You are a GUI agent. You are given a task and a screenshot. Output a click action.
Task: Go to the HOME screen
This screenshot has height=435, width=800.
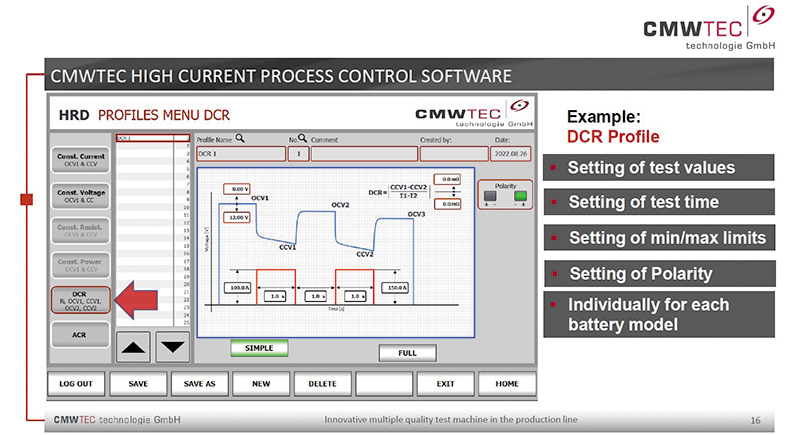(x=507, y=384)
